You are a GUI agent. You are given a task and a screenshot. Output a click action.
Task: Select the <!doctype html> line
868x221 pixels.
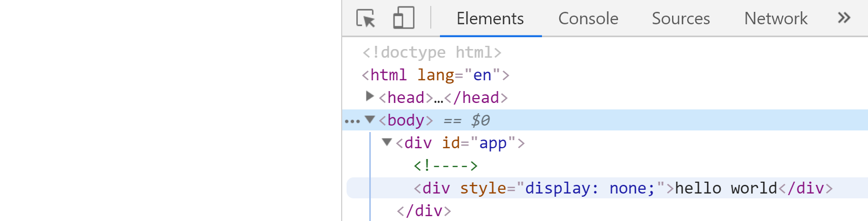point(432,52)
